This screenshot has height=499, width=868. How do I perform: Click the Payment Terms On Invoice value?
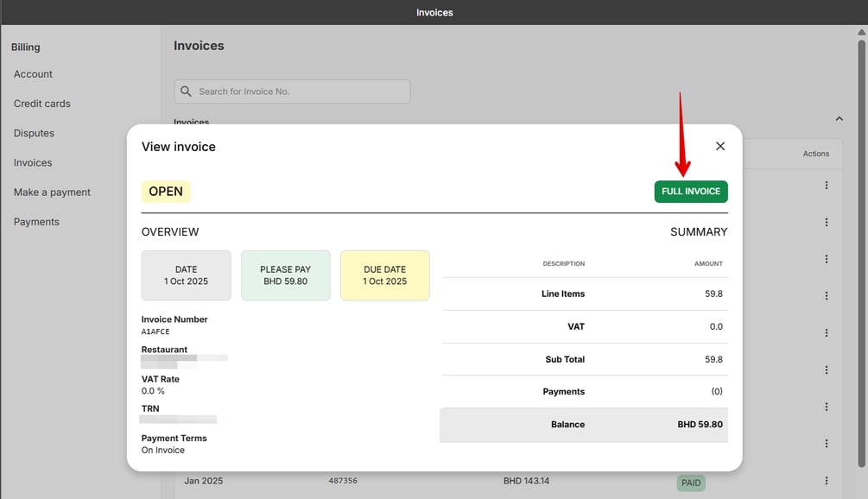click(x=162, y=451)
